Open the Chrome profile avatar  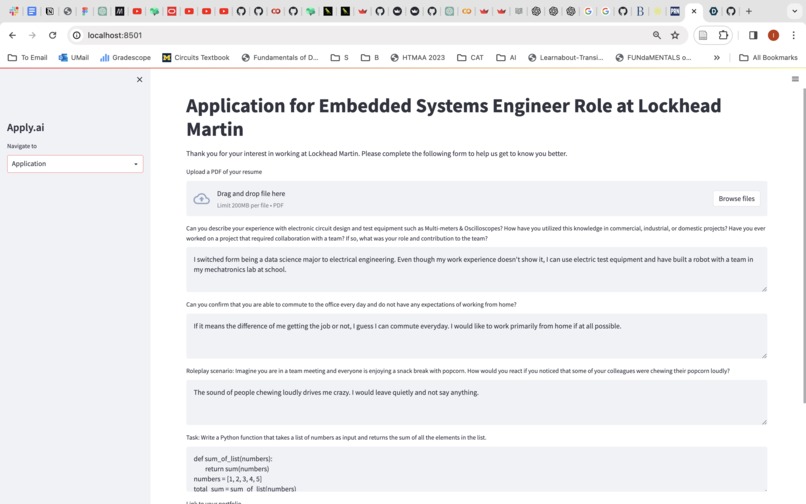point(773,35)
